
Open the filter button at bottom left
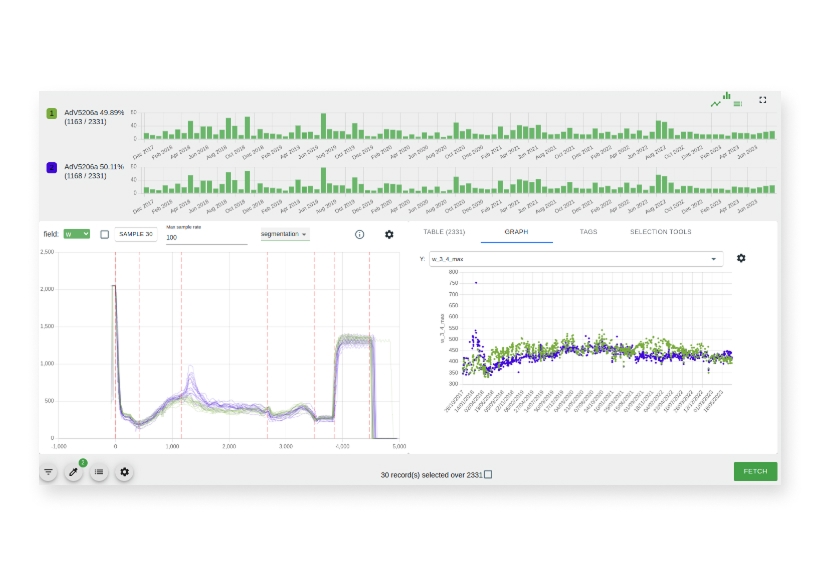click(48, 472)
